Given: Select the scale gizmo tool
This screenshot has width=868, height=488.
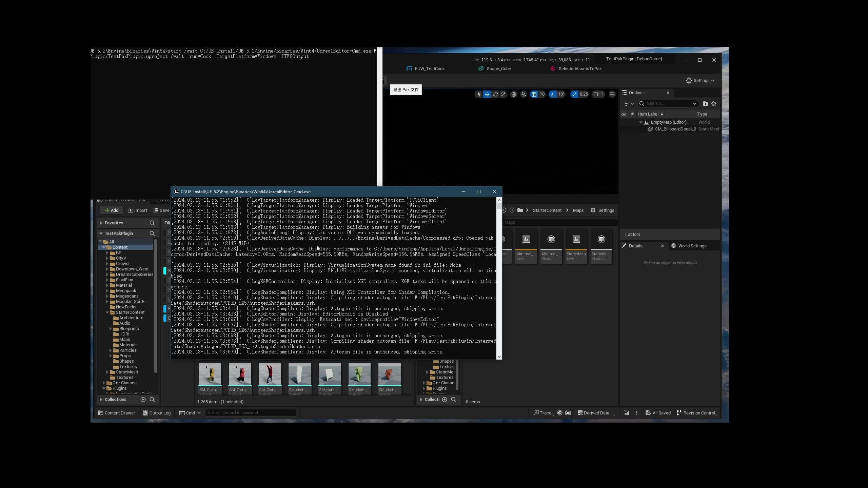Looking at the screenshot, I should point(504,94).
